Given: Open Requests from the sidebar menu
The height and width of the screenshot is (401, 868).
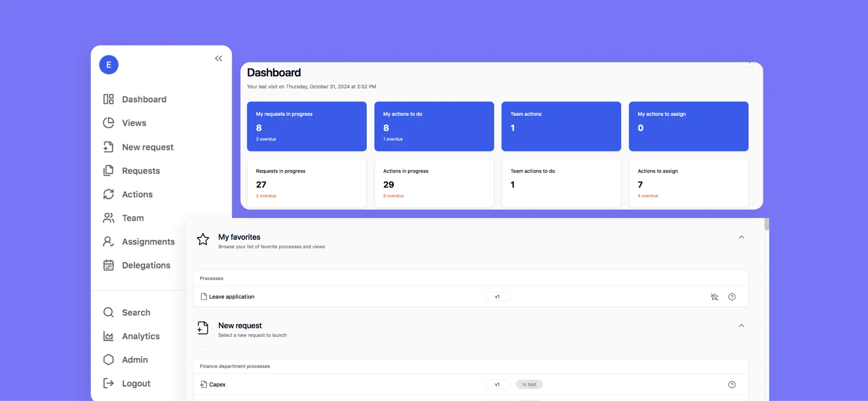Looking at the screenshot, I should coord(141,170).
